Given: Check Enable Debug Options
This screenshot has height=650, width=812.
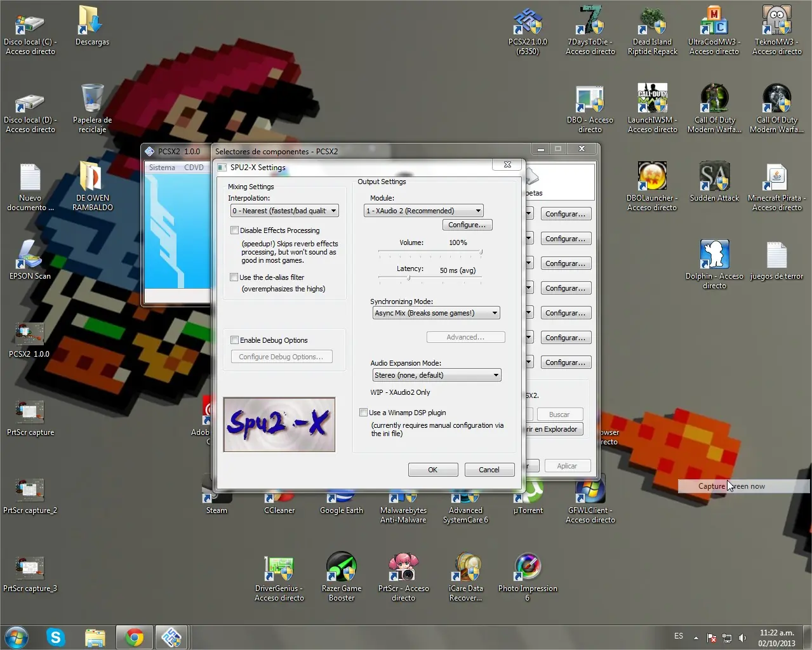Looking at the screenshot, I should (x=234, y=340).
